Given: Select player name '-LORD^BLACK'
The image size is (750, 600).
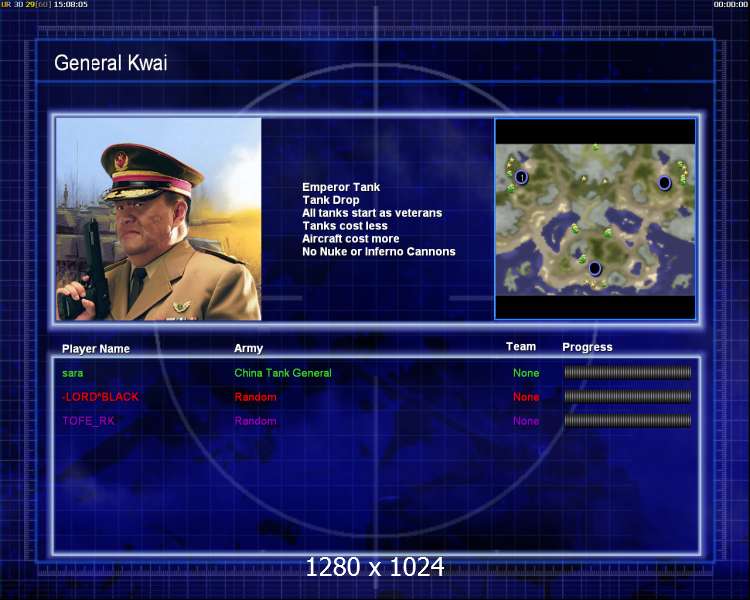Looking at the screenshot, I should click(x=100, y=397).
